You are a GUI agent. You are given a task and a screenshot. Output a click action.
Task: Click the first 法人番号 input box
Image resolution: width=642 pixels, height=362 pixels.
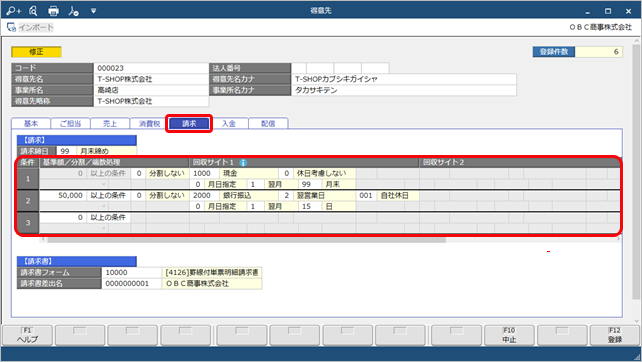tap(299, 68)
